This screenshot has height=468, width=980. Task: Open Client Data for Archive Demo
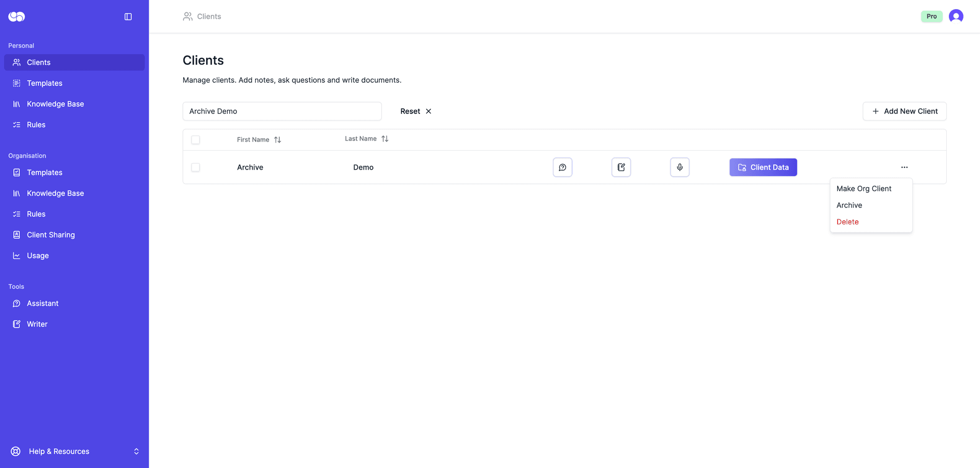pos(763,167)
